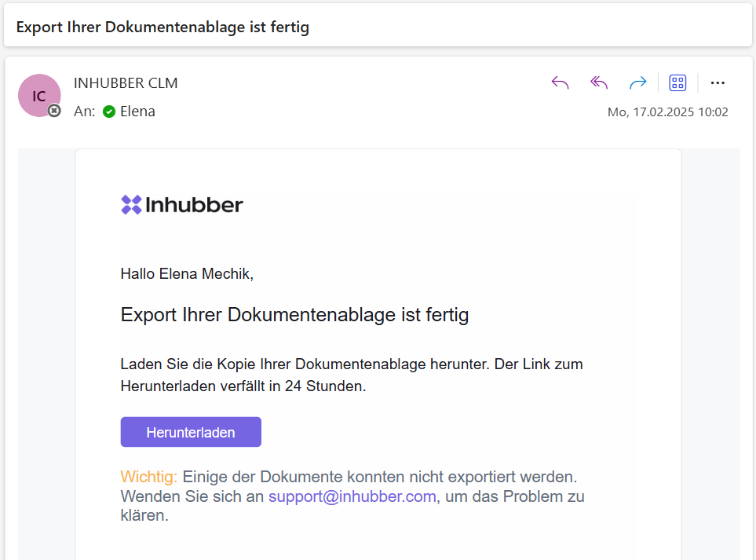Forward this email using the arrow icon
The height and width of the screenshot is (560, 756).
pyautogui.click(x=637, y=83)
